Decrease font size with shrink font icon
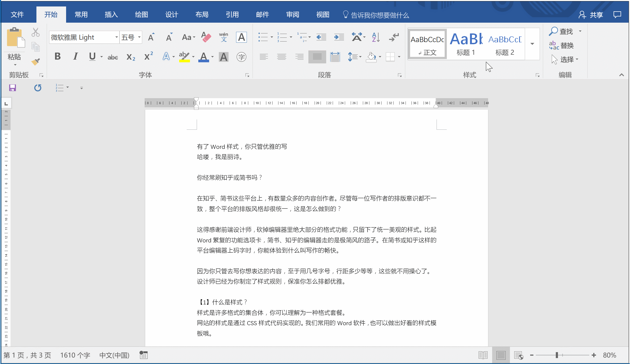Viewport: 630px width, 364px height. click(169, 37)
